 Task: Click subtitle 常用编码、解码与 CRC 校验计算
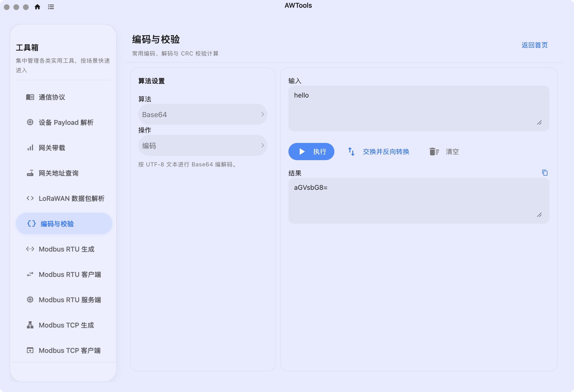[175, 53]
